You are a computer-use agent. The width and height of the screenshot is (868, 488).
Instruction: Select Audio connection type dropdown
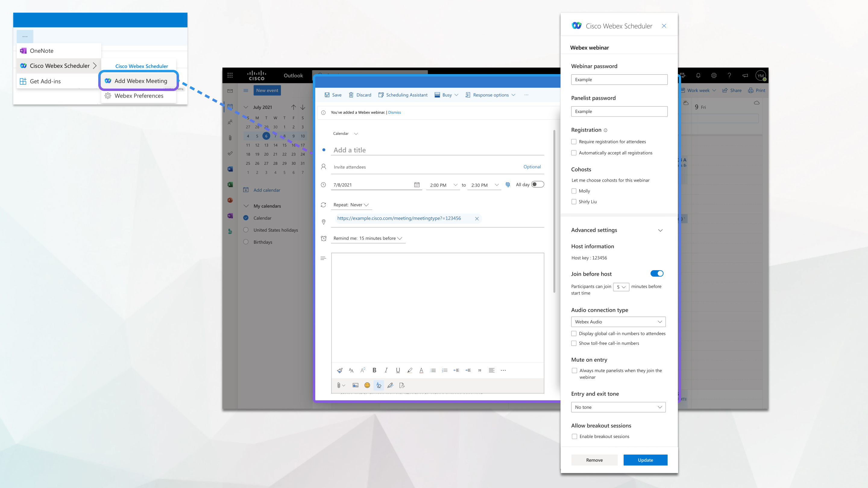(618, 322)
